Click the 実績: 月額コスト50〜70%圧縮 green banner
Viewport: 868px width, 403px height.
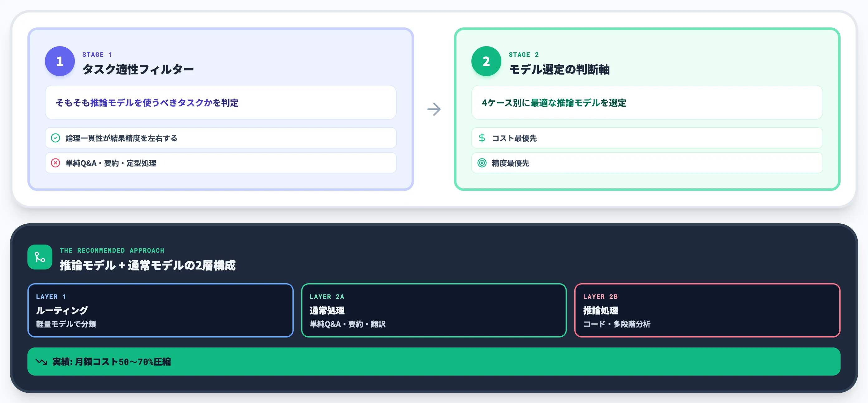[434, 362]
